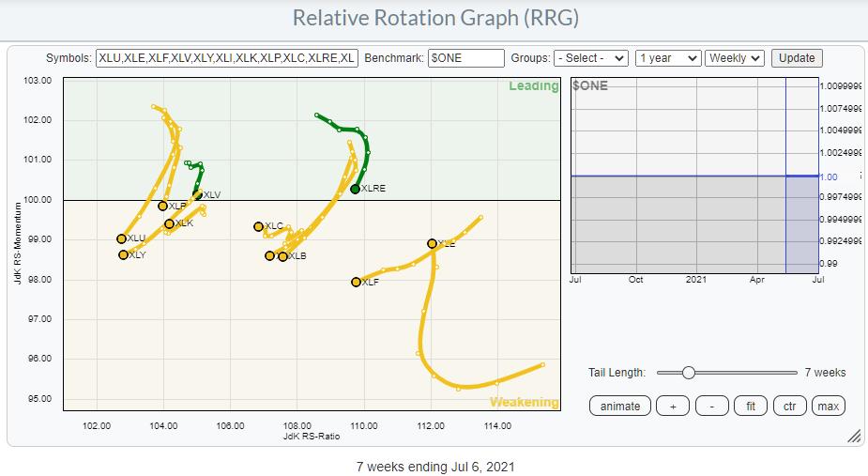Click the XLE data point marker

(433, 243)
